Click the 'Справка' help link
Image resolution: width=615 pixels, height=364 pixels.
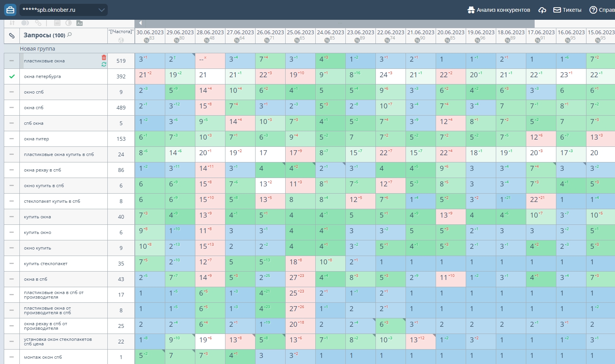(x=602, y=10)
